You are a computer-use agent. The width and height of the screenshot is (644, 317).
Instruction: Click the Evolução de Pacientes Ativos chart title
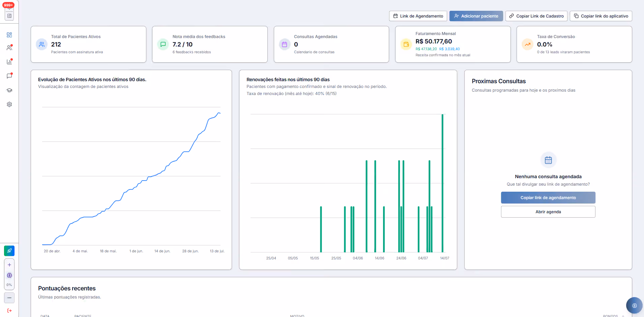pos(92,80)
